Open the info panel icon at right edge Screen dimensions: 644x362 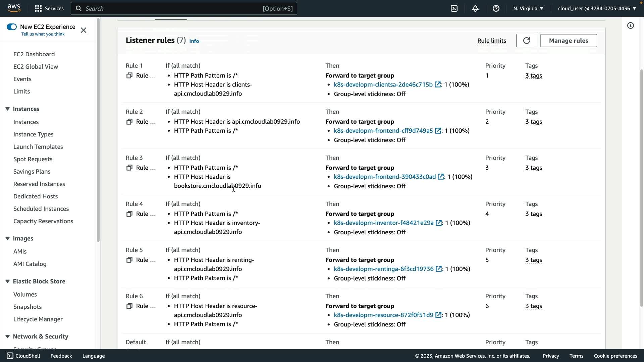(x=631, y=26)
